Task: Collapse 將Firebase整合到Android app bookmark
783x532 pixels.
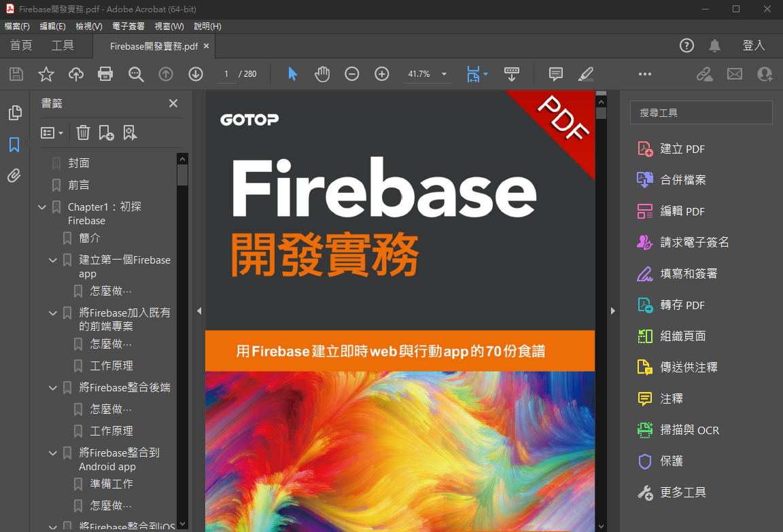Action: click(53, 453)
